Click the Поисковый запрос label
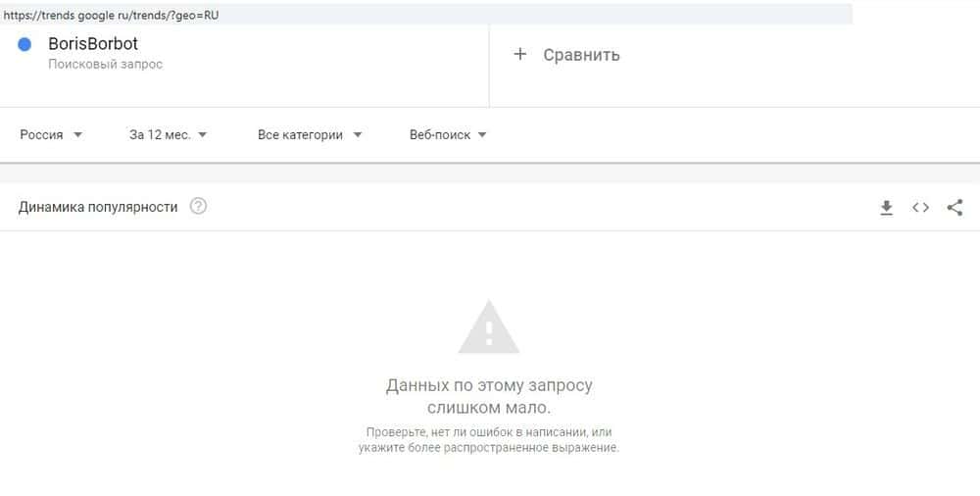Viewport: 980px width, 496px height. click(105, 64)
